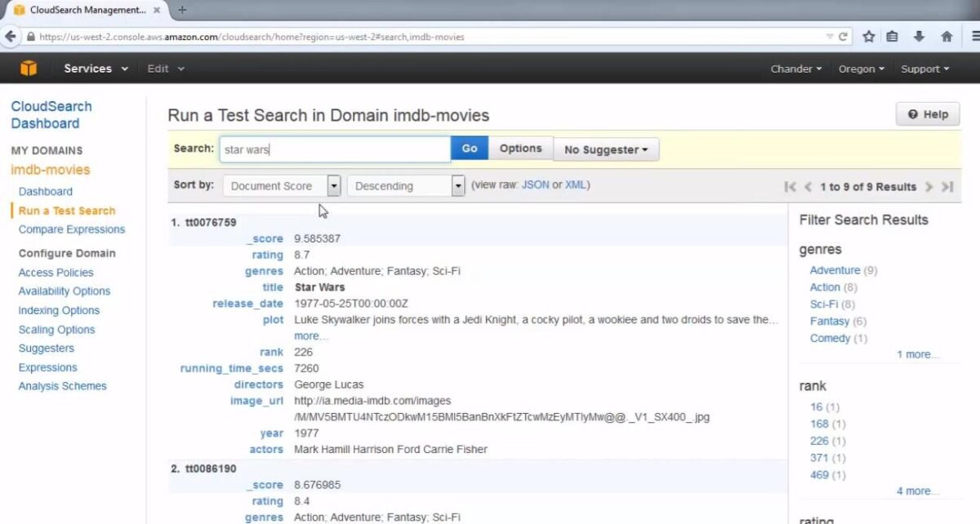Click inside the Search text field
Viewport: 980px width, 524px height.
click(x=335, y=149)
